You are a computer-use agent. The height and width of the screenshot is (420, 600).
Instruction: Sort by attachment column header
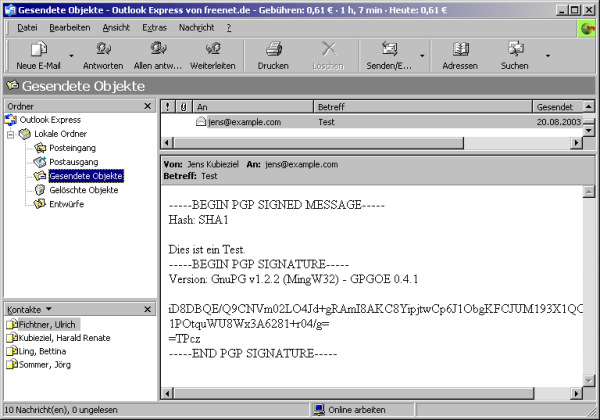(184, 107)
